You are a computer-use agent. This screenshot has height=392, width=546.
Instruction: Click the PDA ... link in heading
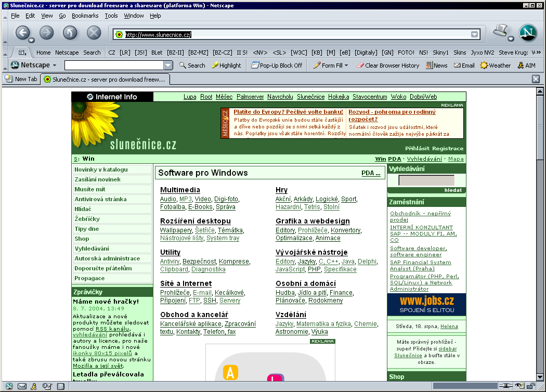[370, 173]
